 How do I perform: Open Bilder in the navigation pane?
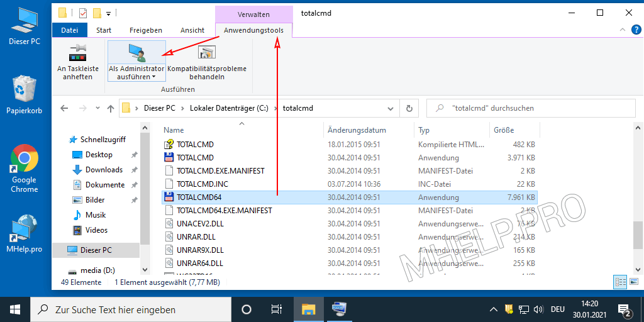click(95, 200)
